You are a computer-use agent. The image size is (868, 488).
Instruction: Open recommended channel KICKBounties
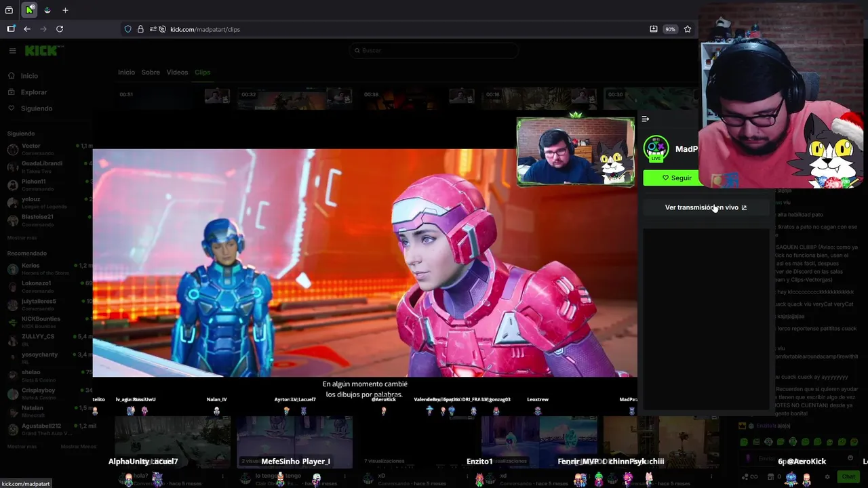pos(49,322)
